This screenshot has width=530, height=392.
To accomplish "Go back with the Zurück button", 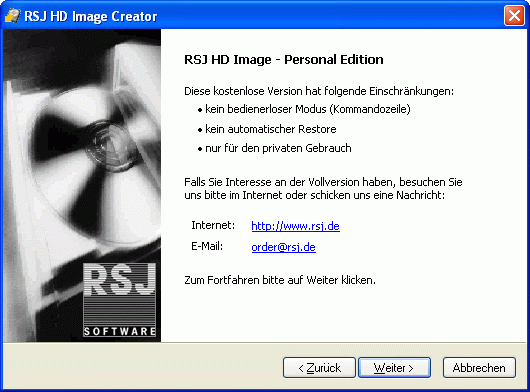I will point(319,368).
